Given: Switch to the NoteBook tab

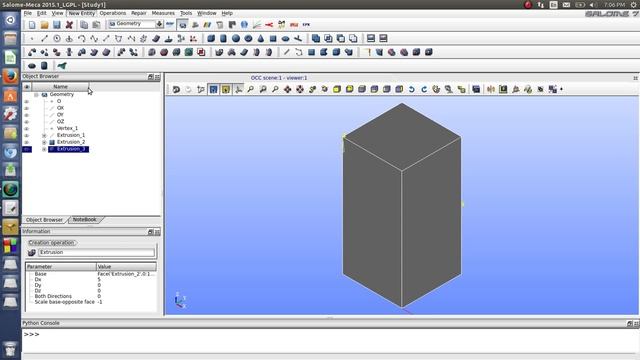Looking at the screenshot, I should pyautogui.click(x=84, y=220).
